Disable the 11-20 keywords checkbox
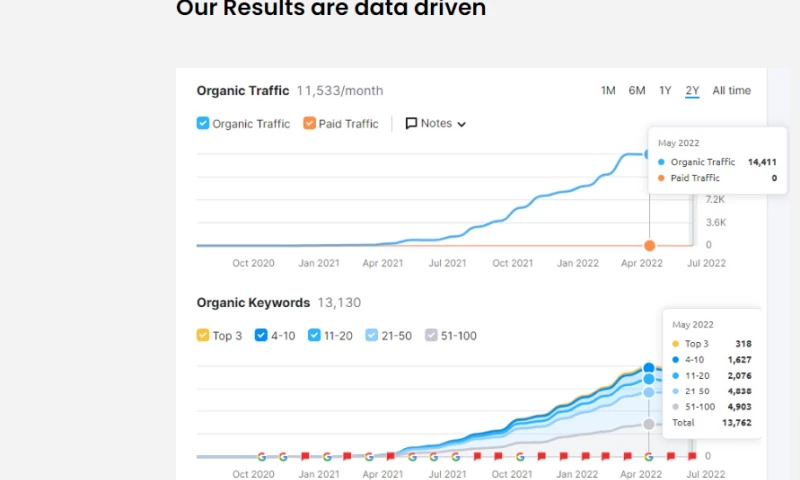 point(314,336)
